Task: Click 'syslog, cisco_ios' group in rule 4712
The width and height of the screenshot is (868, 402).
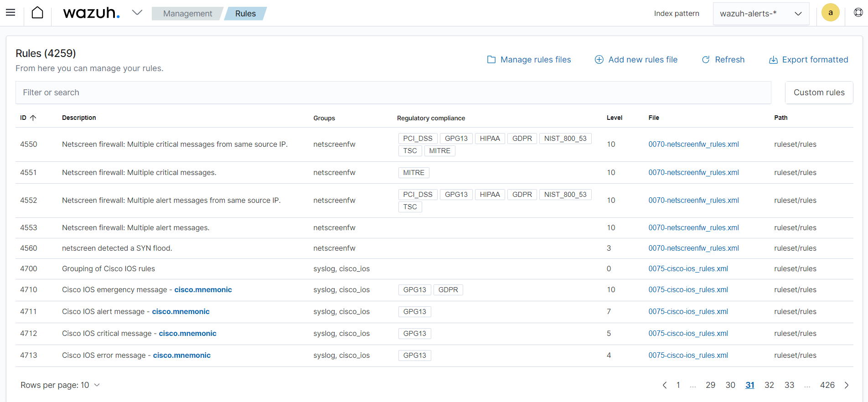Action: 341,334
